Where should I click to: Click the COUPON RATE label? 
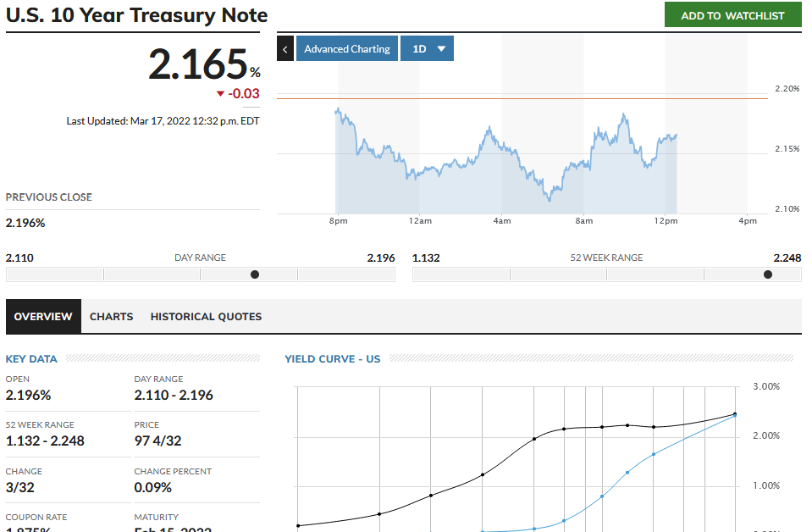[36, 517]
